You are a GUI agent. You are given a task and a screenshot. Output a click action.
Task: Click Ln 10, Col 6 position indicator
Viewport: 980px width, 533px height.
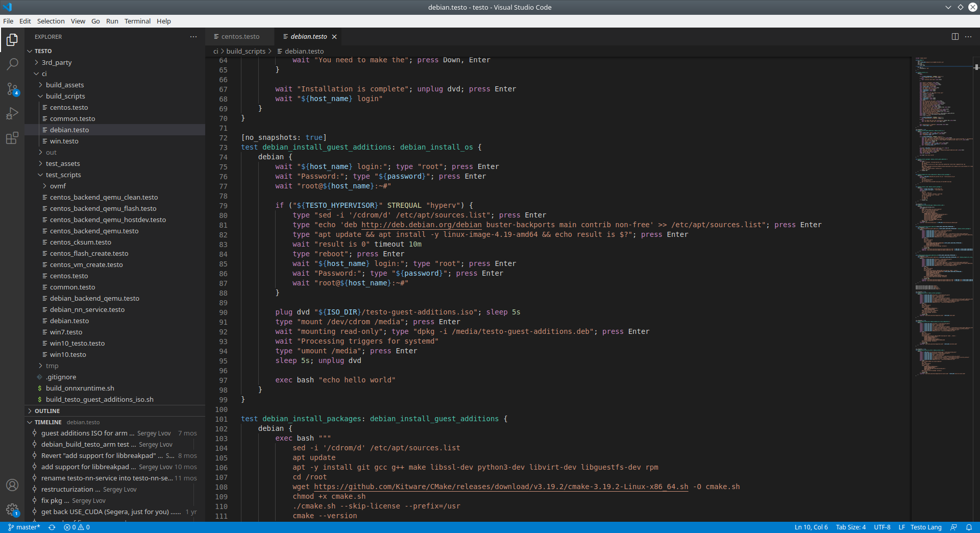tap(811, 527)
